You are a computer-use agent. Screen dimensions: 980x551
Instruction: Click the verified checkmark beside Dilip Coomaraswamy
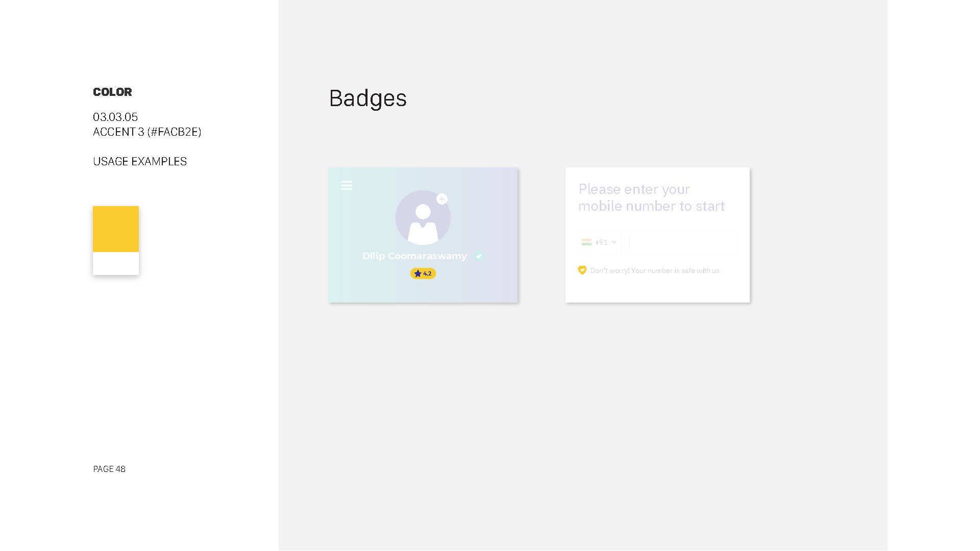click(x=479, y=257)
